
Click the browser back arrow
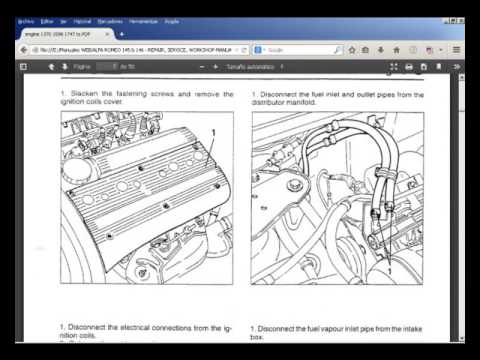pyautogui.click(x=24, y=50)
